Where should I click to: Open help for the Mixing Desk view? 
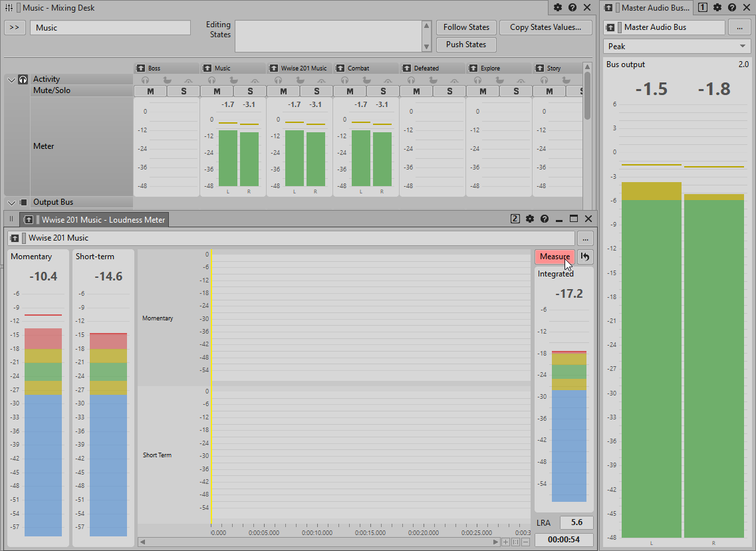(x=572, y=7)
